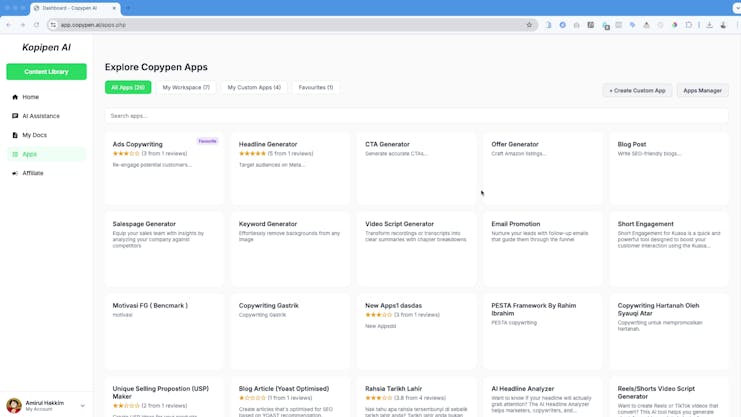Click the Search apps input field

(416, 116)
